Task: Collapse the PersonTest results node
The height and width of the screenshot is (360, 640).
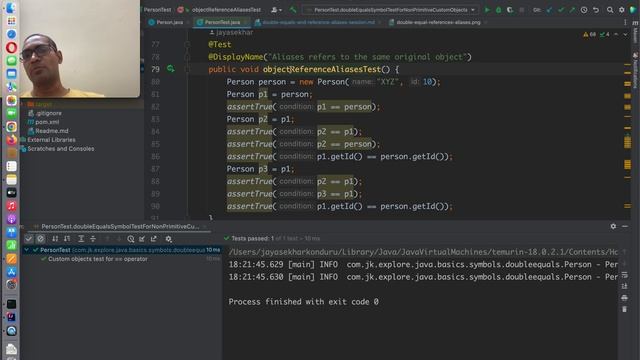Action: coord(27,250)
